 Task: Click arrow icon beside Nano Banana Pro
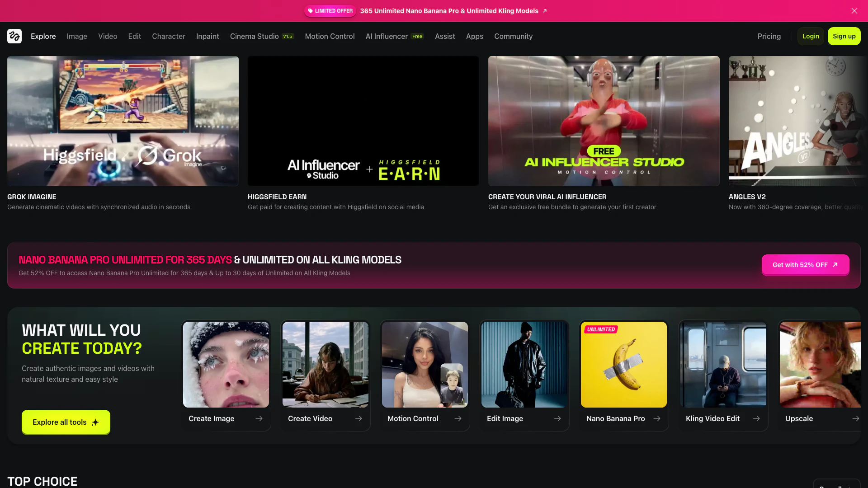(657, 418)
